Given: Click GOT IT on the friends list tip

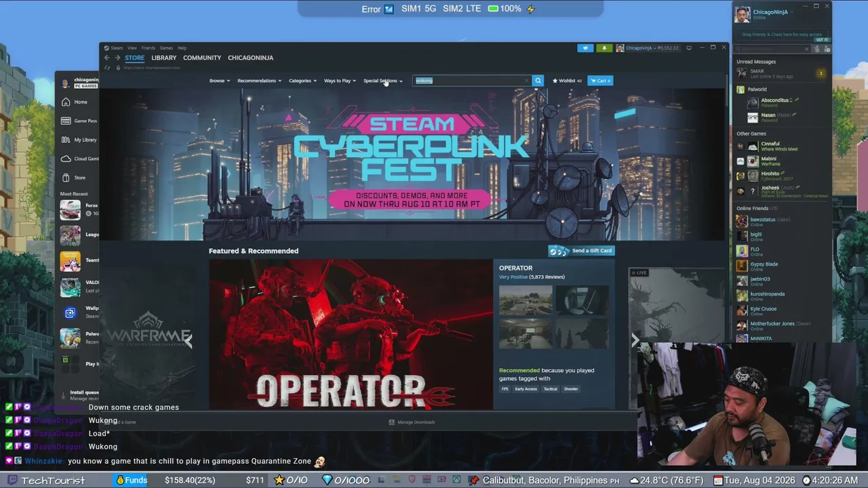Looking at the screenshot, I should point(821,40).
